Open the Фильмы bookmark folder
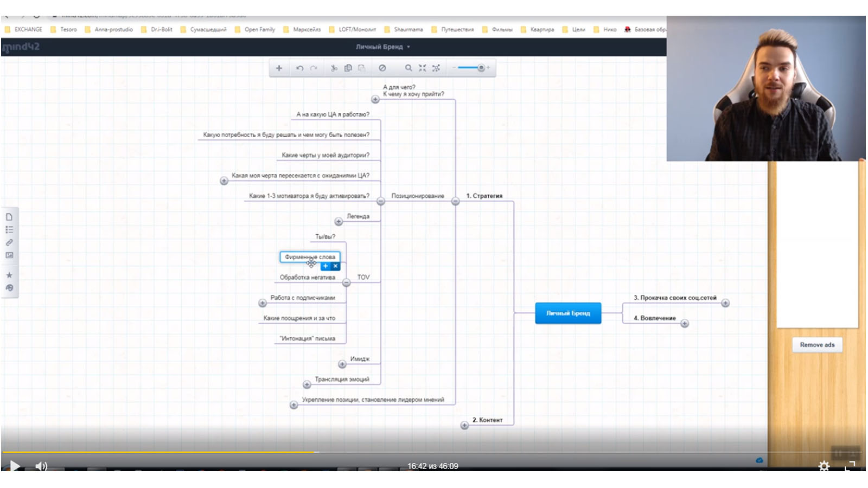The image size is (868, 488). click(x=497, y=29)
